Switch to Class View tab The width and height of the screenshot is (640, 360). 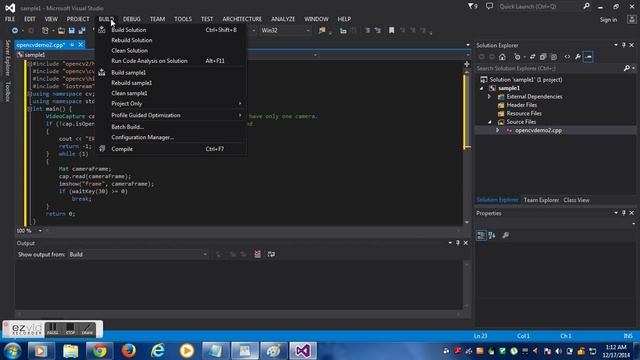pyautogui.click(x=576, y=200)
